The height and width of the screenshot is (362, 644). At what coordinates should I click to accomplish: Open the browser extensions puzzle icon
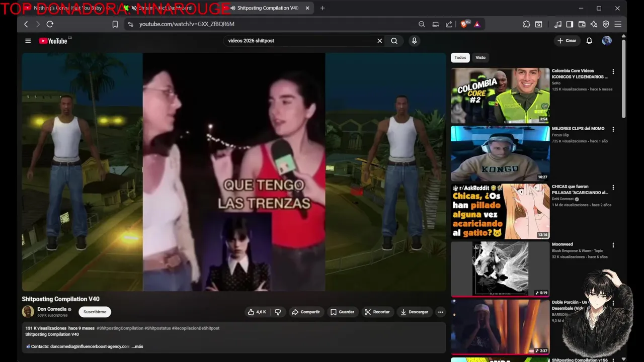pos(526,24)
